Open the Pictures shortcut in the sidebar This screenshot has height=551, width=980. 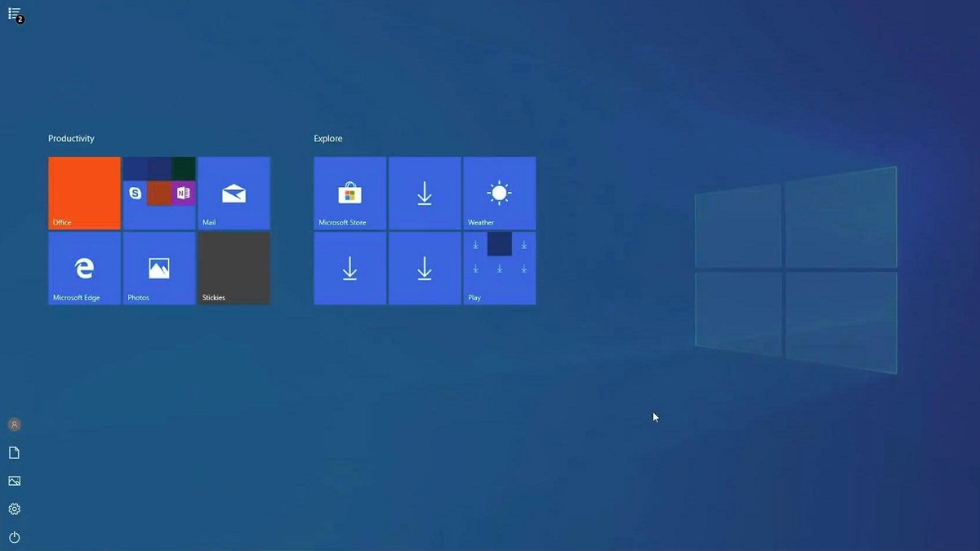coord(14,481)
